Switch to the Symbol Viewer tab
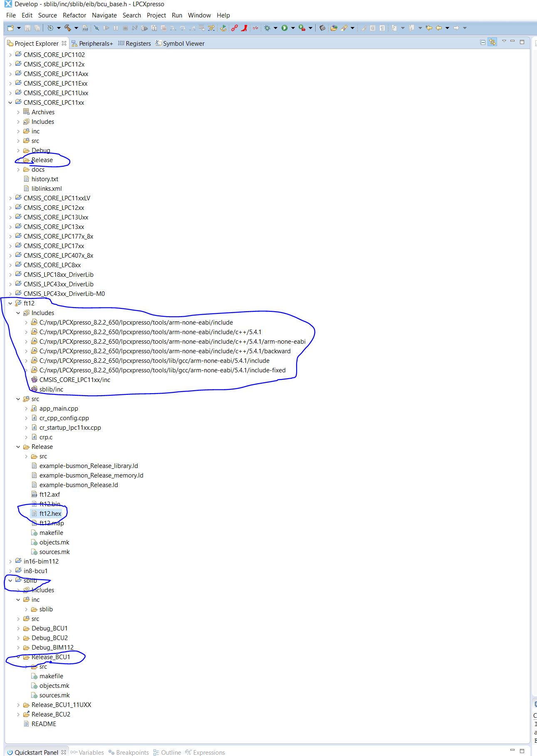The width and height of the screenshot is (537, 756). (180, 43)
